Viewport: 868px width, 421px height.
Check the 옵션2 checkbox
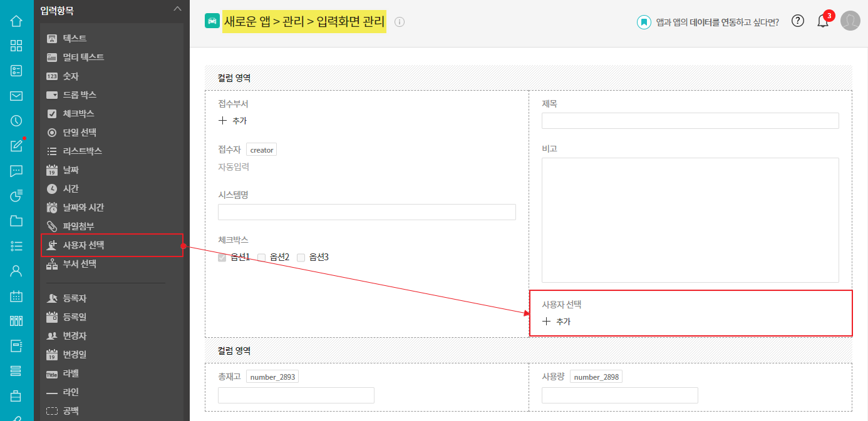pyautogui.click(x=262, y=257)
